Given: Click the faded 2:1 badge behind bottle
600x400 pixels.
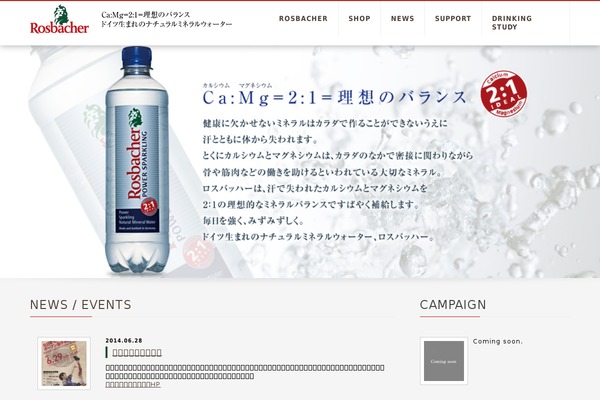Looking at the screenshot, I should pyautogui.click(x=198, y=251).
